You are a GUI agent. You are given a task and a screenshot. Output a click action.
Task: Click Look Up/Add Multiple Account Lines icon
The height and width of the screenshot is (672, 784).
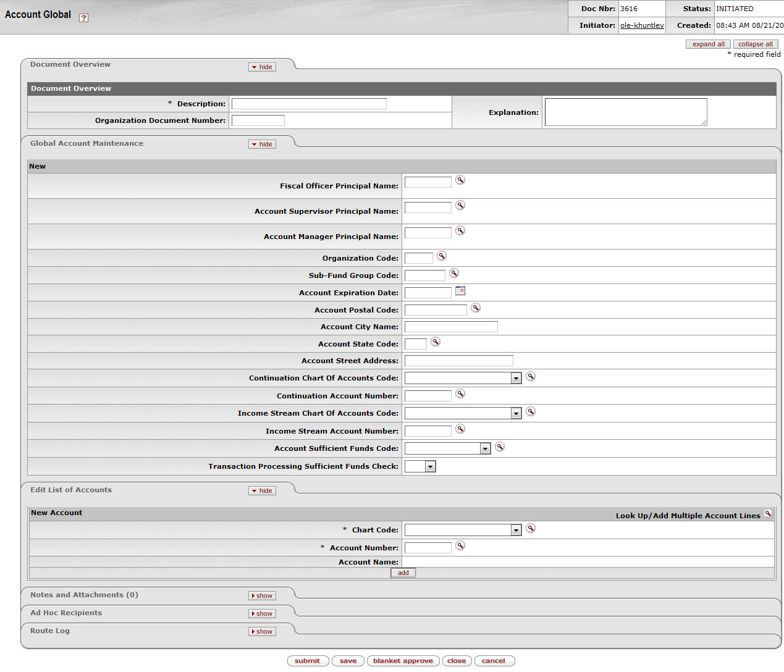tap(768, 513)
